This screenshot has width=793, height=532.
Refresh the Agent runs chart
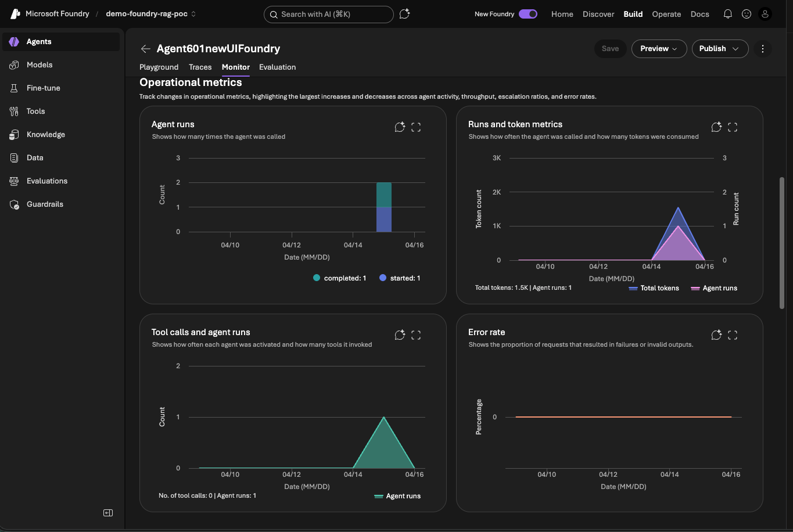[399, 127]
